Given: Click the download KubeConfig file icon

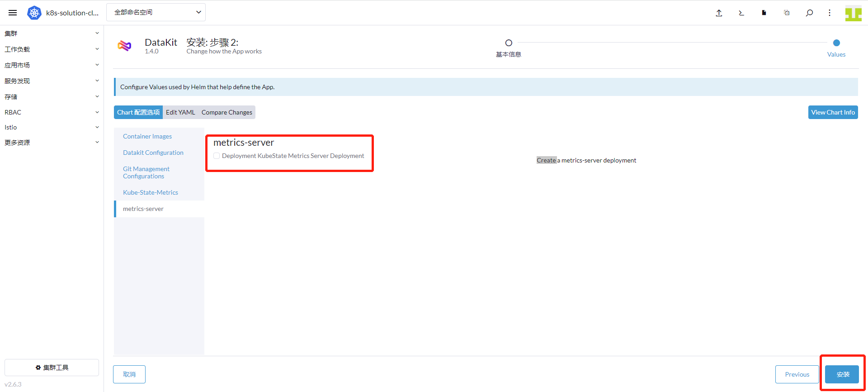Looking at the screenshot, I should point(764,13).
